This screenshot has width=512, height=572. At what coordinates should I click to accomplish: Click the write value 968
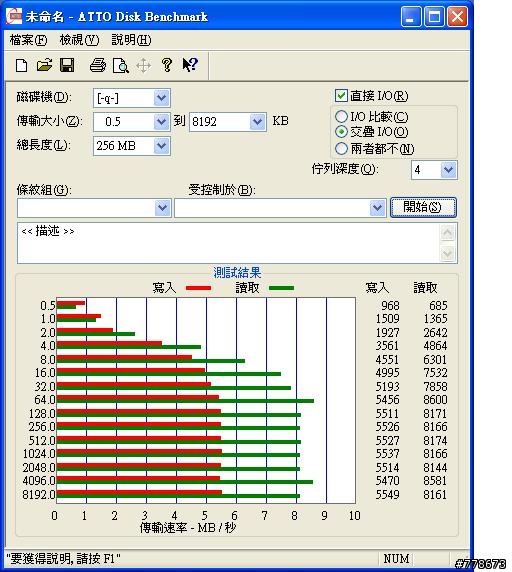pyautogui.click(x=390, y=305)
